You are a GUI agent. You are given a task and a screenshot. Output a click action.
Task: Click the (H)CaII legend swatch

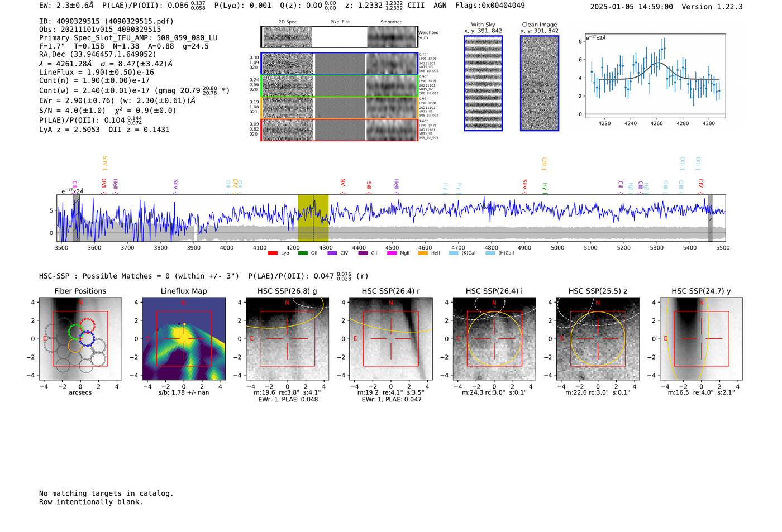pos(490,253)
